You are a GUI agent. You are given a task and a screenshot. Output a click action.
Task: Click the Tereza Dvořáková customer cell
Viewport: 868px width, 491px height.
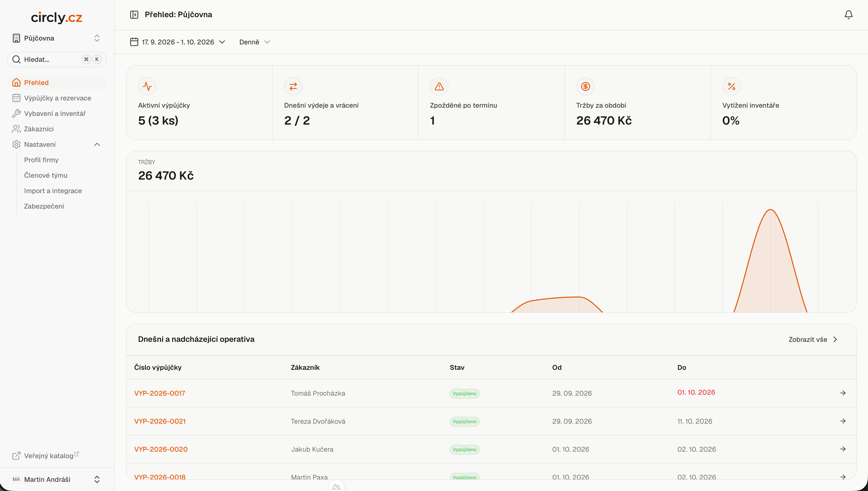[318, 421]
